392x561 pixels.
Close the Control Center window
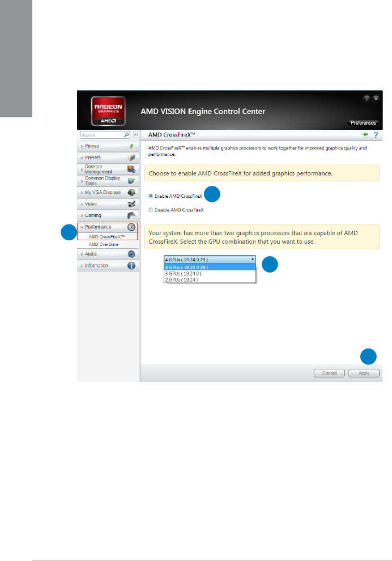pos(376,99)
